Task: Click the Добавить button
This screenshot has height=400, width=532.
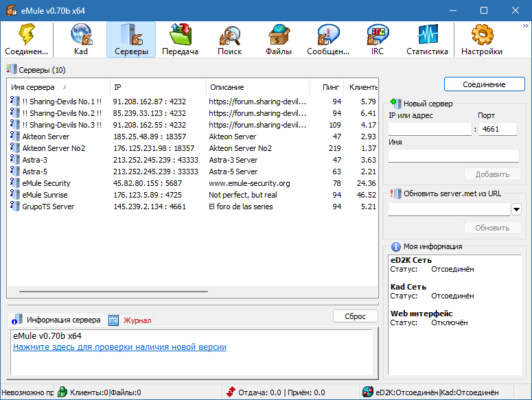Action: [x=492, y=174]
